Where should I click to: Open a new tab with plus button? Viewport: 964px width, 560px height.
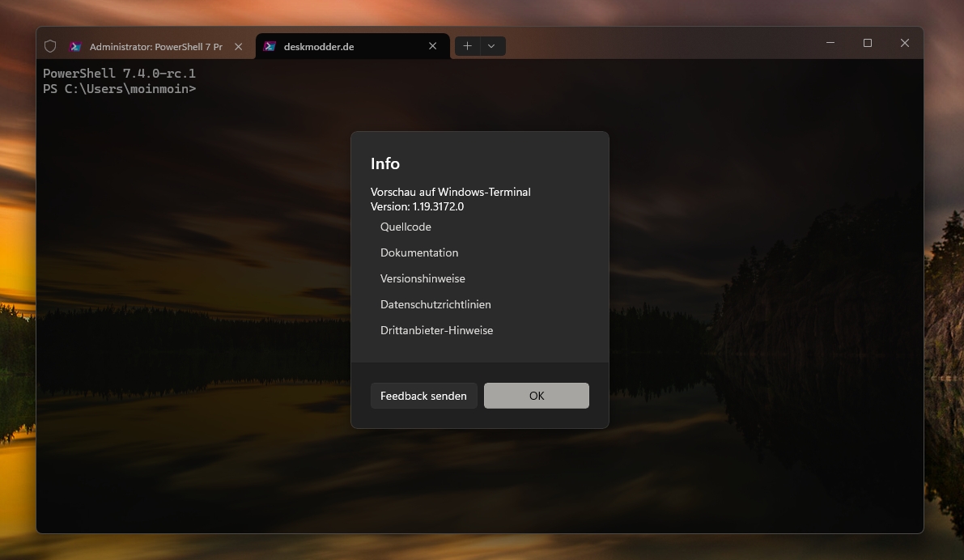pos(467,46)
